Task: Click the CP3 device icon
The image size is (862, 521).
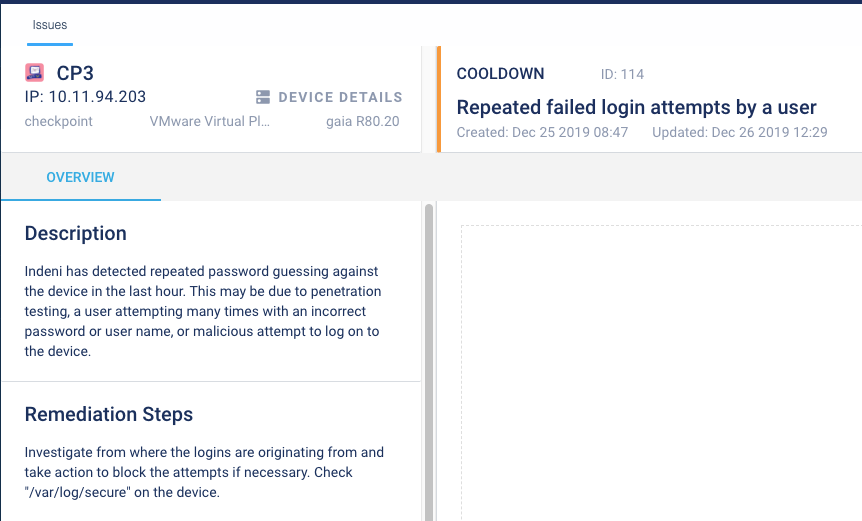Action: [34, 72]
